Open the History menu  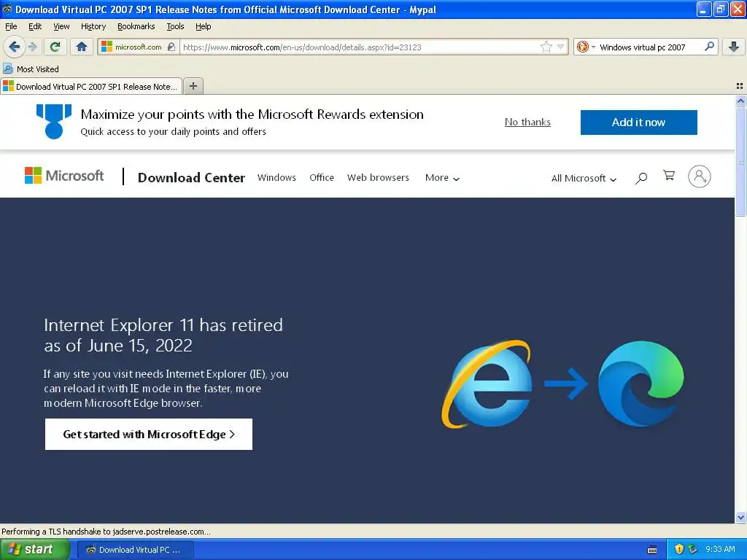[x=93, y=26]
